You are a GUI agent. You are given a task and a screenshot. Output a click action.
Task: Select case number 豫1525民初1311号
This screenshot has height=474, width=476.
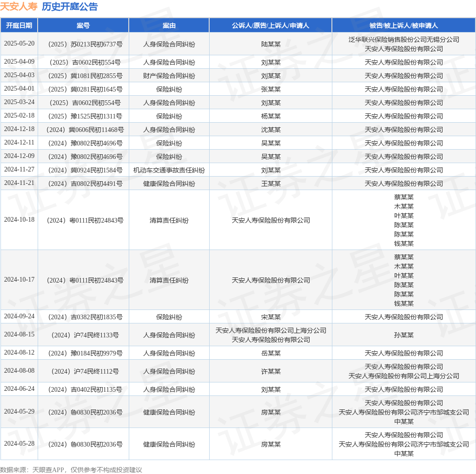86,116
